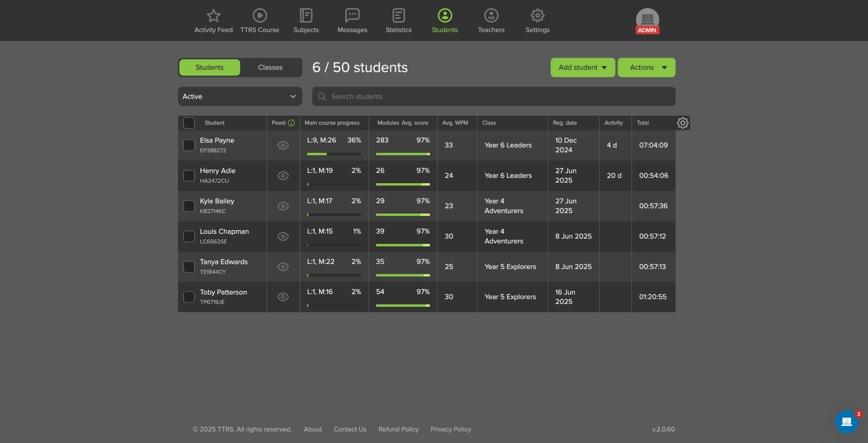Click password info icon in header
The image size is (868, 443).
click(291, 123)
